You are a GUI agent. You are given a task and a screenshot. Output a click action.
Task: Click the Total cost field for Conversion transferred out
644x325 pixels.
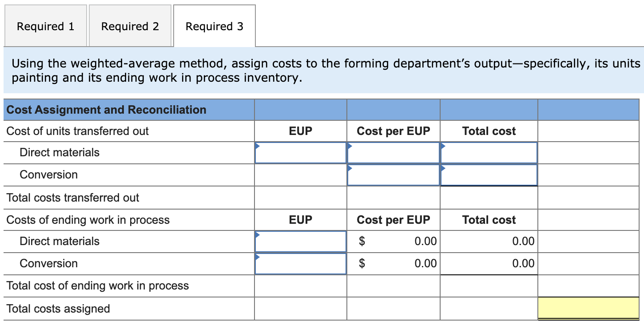tap(488, 175)
